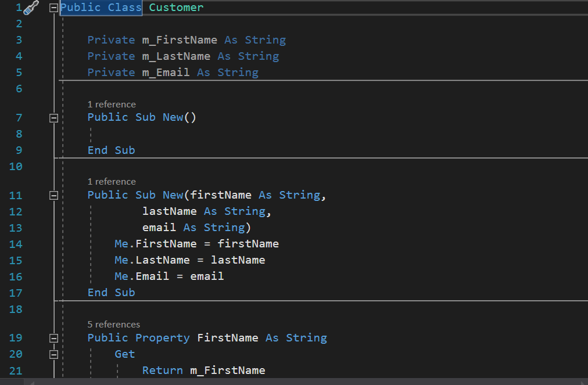The height and width of the screenshot is (385, 588).
Task: Collapse the FirstName property block
Action: point(53,337)
